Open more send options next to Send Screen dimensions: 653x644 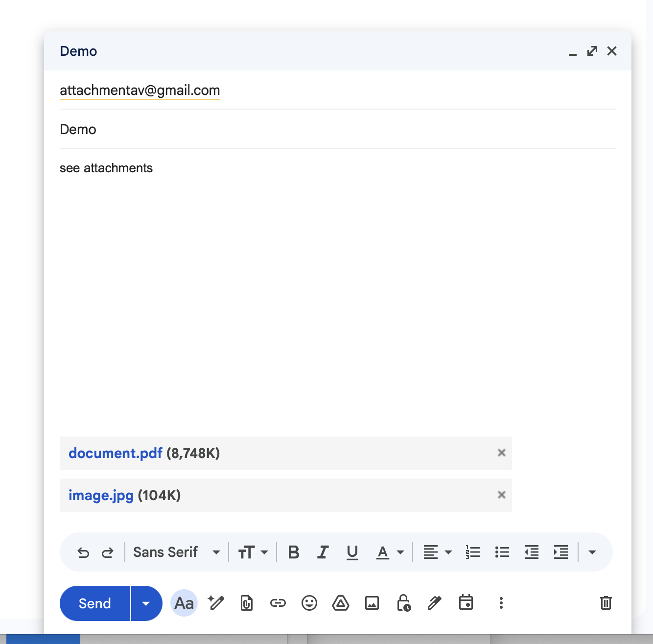[146, 603]
